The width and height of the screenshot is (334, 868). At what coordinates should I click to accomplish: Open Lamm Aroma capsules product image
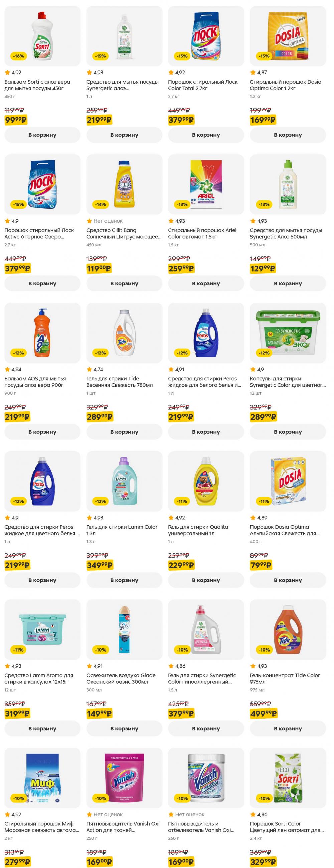click(x=42, y=629)
